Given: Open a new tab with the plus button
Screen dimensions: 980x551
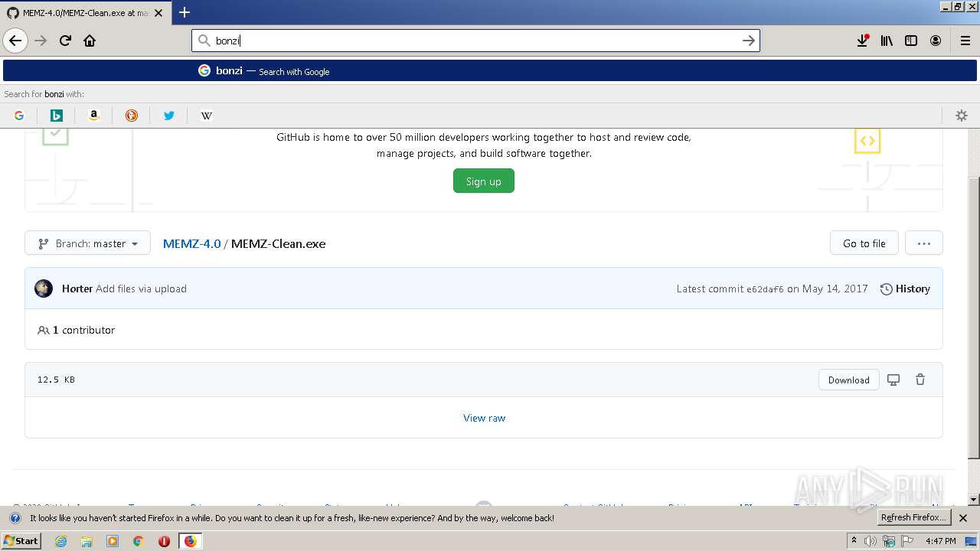Looking at the screenshot, I should pos(185,12).
